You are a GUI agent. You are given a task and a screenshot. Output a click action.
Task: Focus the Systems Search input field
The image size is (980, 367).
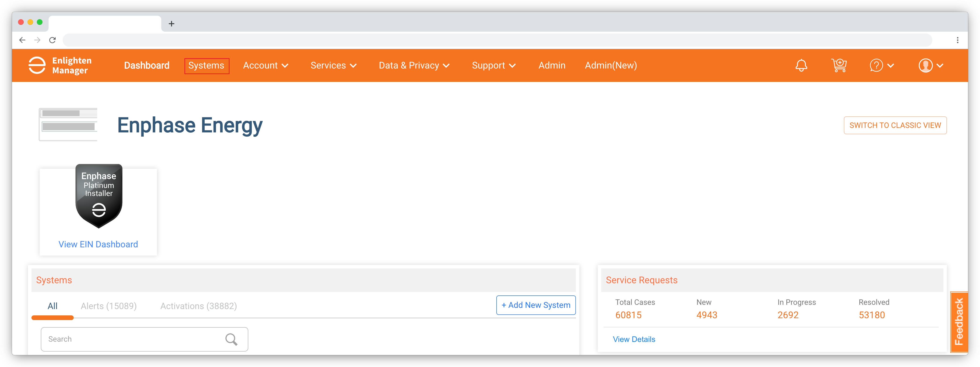tap(145, 339)
